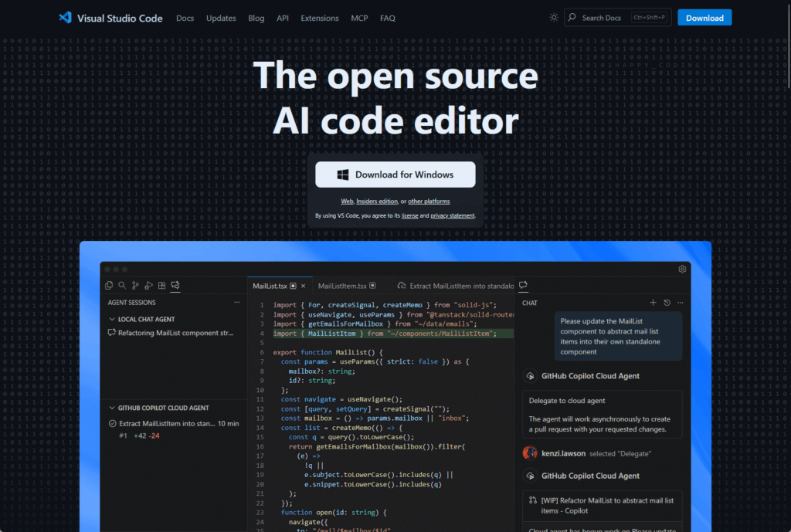The height and width of the screenshot is (532, 791).
Task: Click the blue Download button in header
Action: (704, 18)
